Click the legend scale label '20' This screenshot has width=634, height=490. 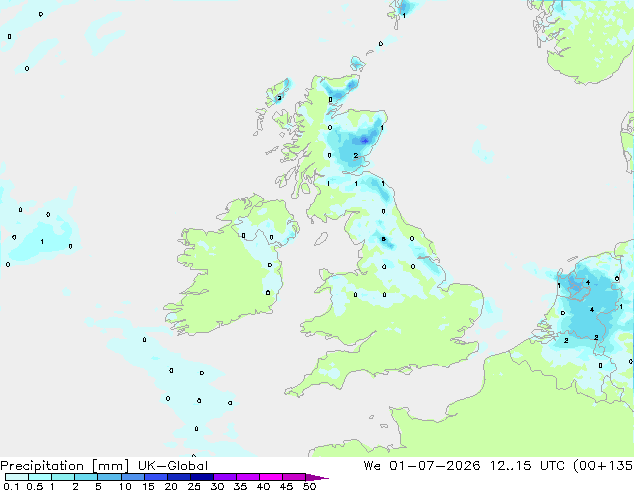click(171, 486)
